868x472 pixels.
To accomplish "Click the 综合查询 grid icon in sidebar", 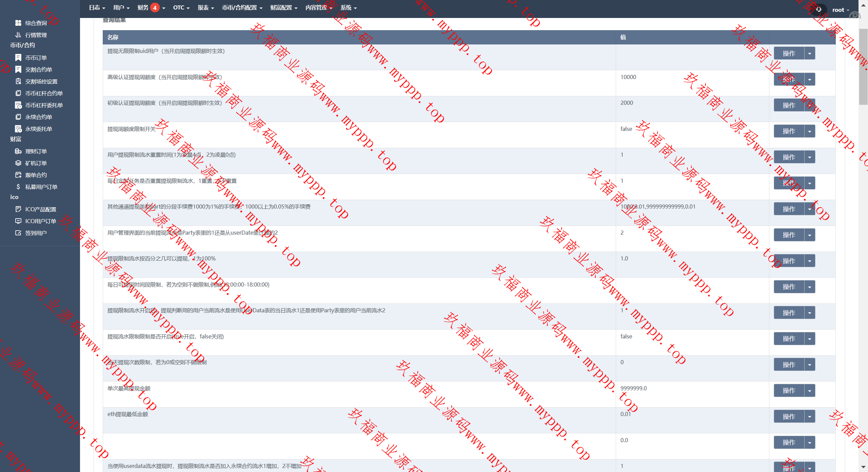I will pyautogui.click(x=18, y=23).
